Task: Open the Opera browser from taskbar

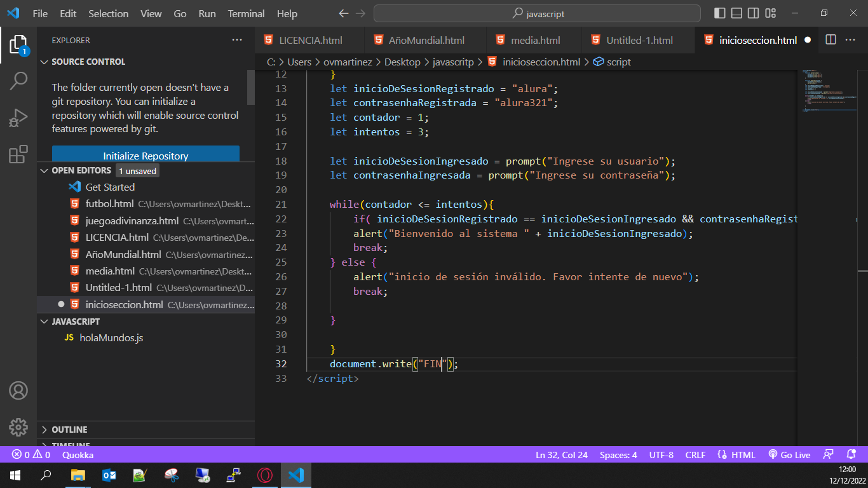Action: coord(265,475)
